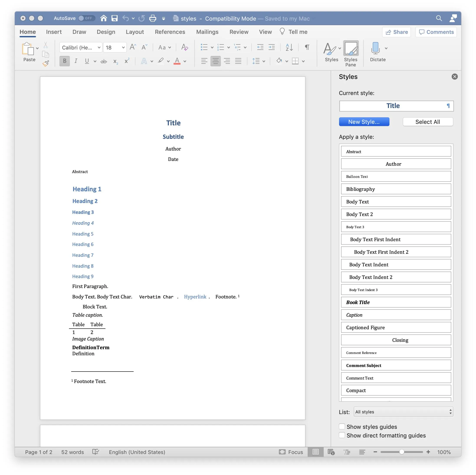Switch to the References tab

(x=170, y=32)
